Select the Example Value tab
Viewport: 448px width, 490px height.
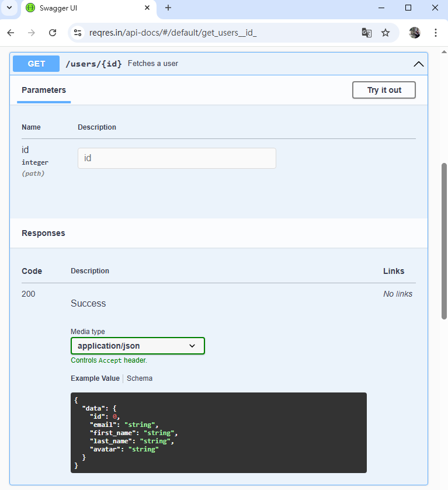[95, 378]
